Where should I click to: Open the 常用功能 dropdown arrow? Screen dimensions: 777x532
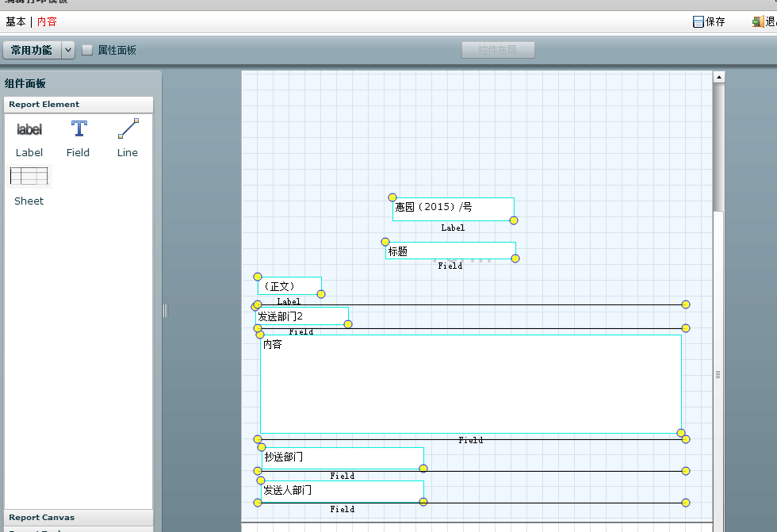pyautogui.click(x=68, y=50)
